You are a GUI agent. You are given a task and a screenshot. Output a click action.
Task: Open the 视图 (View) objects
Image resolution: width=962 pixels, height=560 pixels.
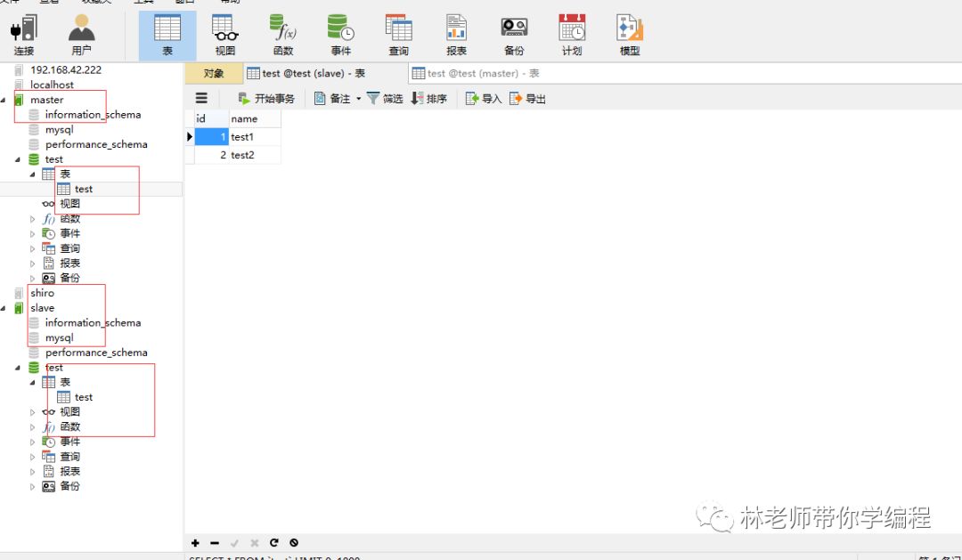point(225,36)
